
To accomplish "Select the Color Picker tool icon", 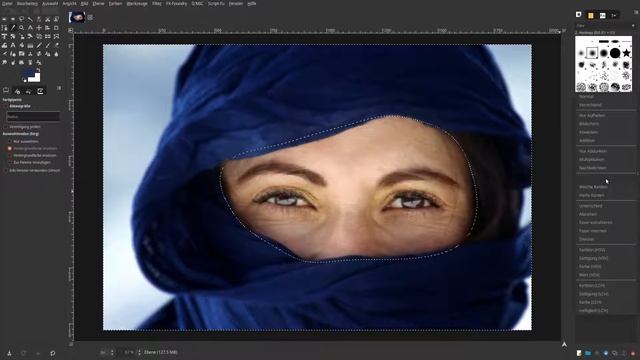I will [x=13, y=28].
